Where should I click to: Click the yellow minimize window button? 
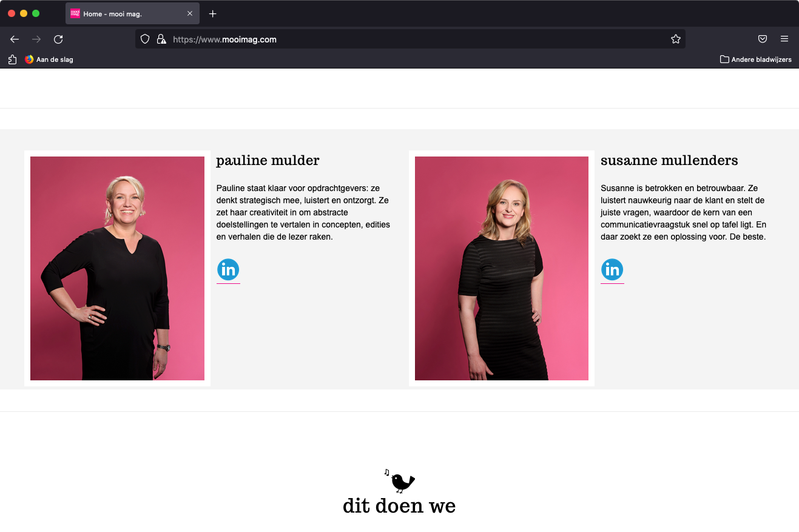tap(24, 13)
